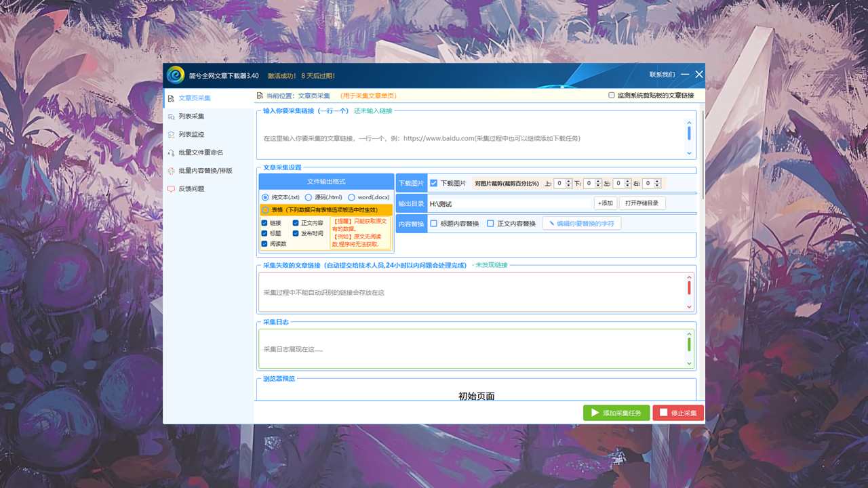Select the 源码(.html) output format
This screenshot has height=488, width=868.
click(x=309, y=197)
